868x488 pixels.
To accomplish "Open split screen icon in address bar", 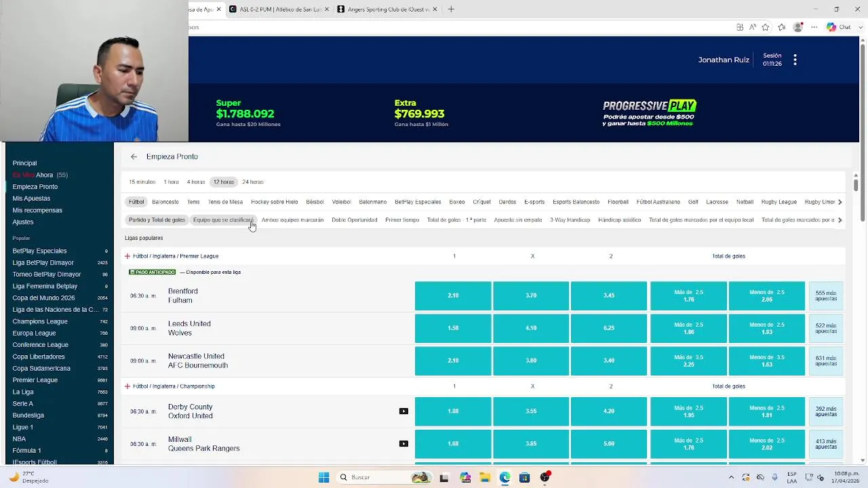I will tap(740, 27).
